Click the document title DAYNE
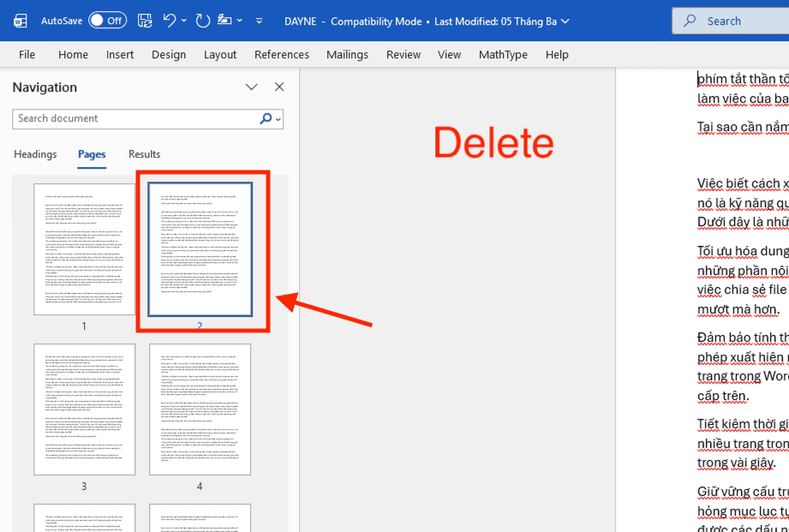The height and width of the screenshot is (532, 789). tap(299, 21)
